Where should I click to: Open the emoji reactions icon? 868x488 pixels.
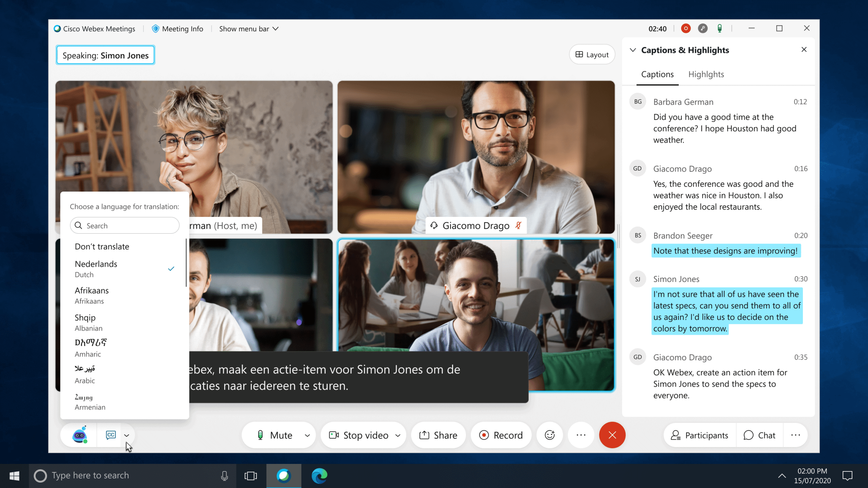click(x=549, y=435)
